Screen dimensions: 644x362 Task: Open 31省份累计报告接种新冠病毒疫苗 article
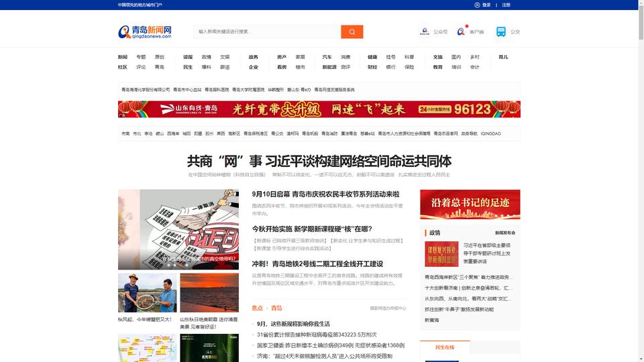(x=317, y=335)
